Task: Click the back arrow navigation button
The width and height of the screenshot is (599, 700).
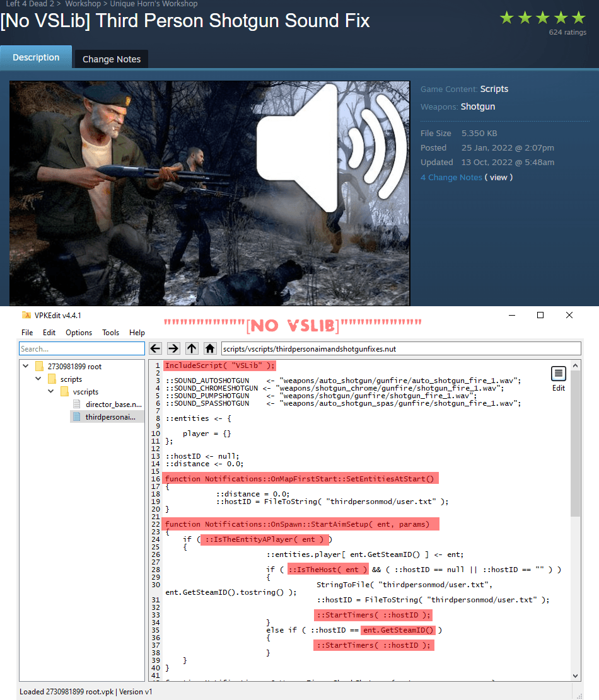Action: (156, 348)
